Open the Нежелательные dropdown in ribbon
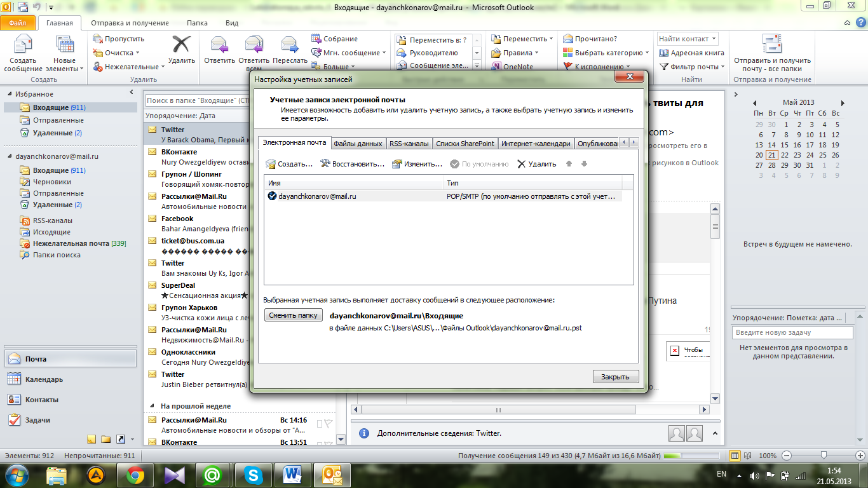This screenshot has height=488, width=868. click(129, 66)
